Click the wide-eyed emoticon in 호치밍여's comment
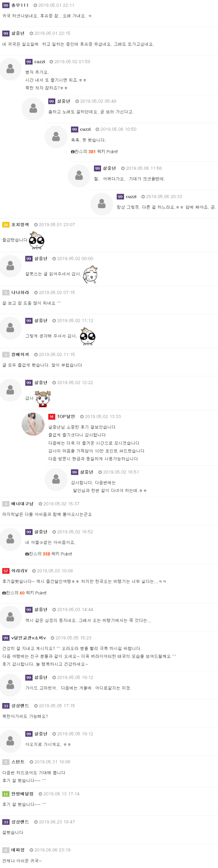The image size is (218, 868). tap(37, 240)
